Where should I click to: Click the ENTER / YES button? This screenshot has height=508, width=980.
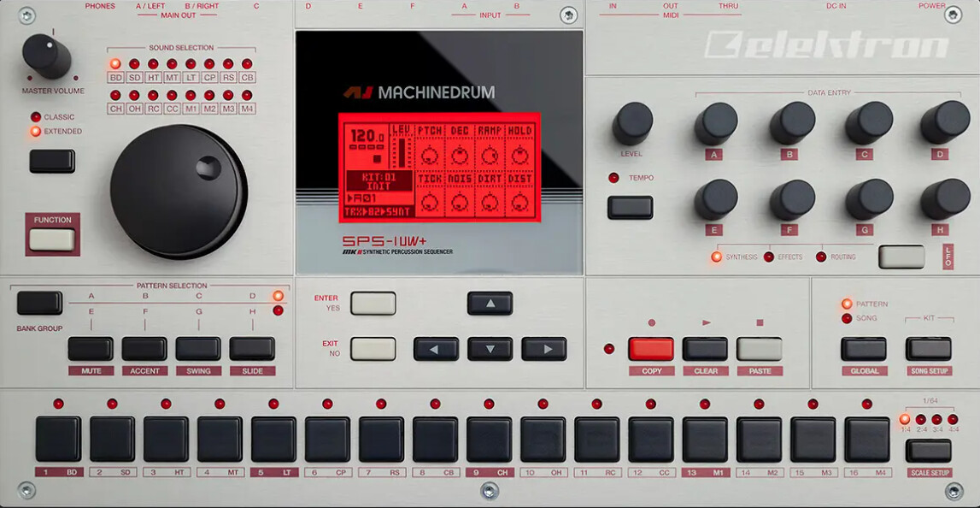pos(373,304)
